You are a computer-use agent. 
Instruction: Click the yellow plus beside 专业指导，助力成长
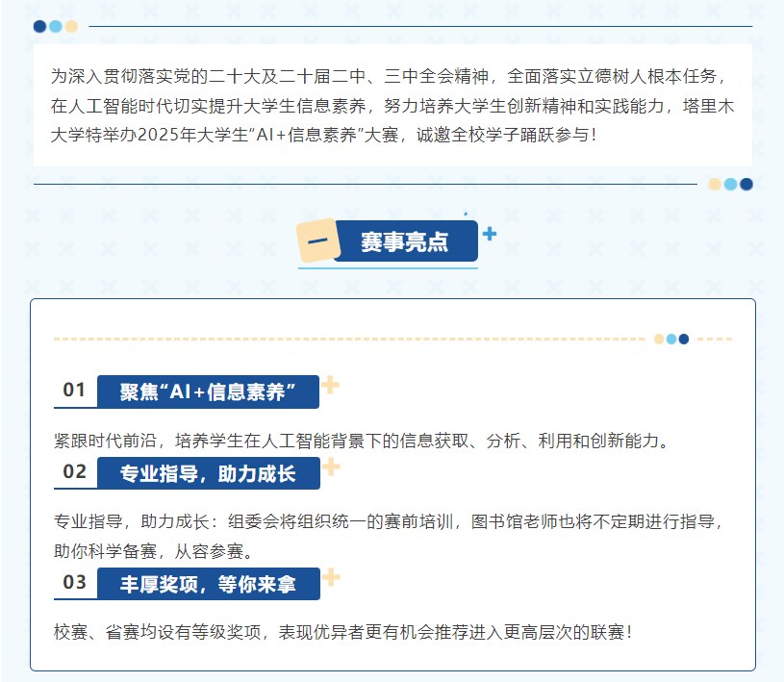click(330, 467)
